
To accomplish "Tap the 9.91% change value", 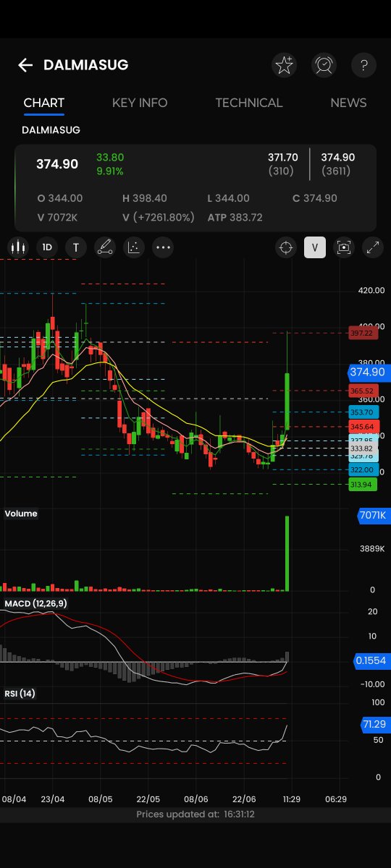I will (x=110, y=171).
